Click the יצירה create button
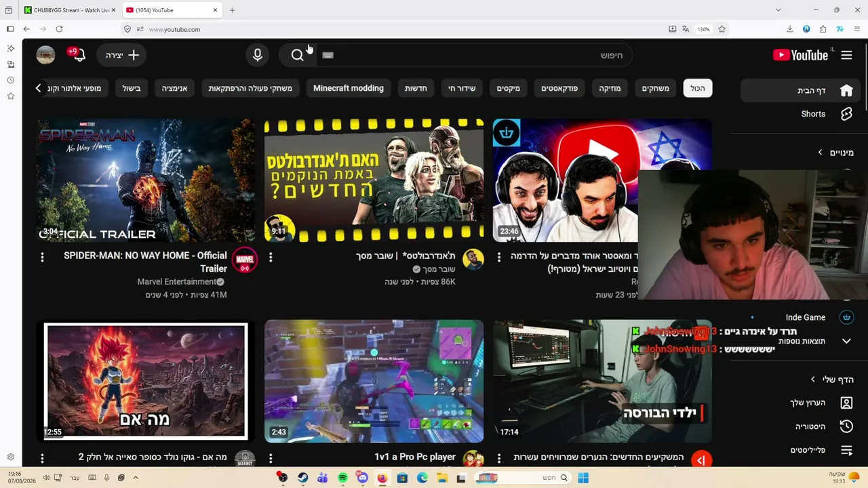 tap(122, 55)
